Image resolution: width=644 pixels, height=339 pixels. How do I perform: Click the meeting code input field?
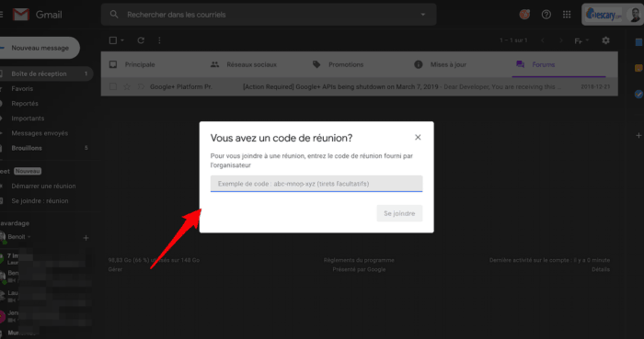tap(316, 184)
